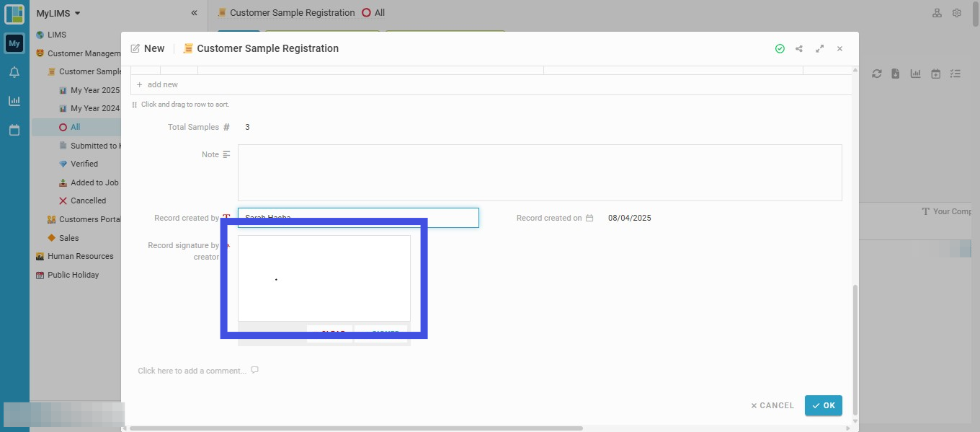Collapse the sidebar with double chevron
This screenshot has width=980, height=432.
[x=194, y=13]
